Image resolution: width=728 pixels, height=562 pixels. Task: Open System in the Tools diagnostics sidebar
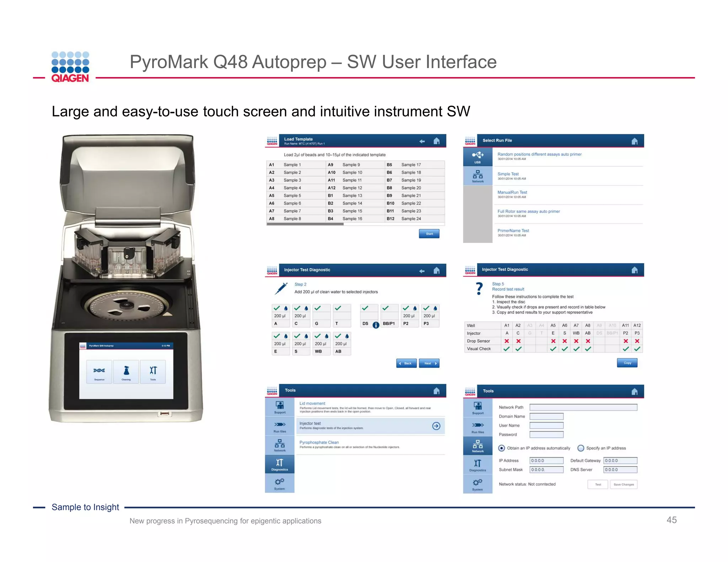pos(280,483)
